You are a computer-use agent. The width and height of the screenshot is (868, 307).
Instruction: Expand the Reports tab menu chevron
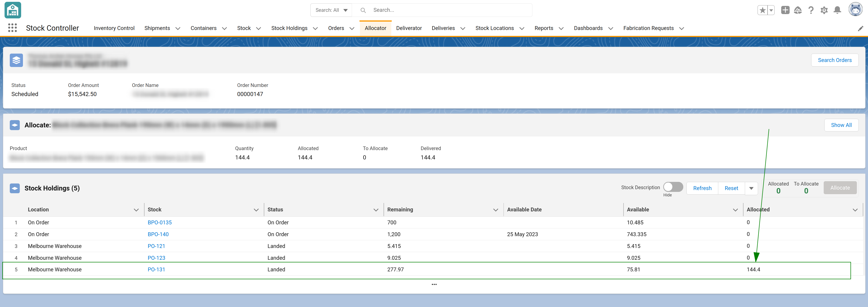(x=561, y=29)
